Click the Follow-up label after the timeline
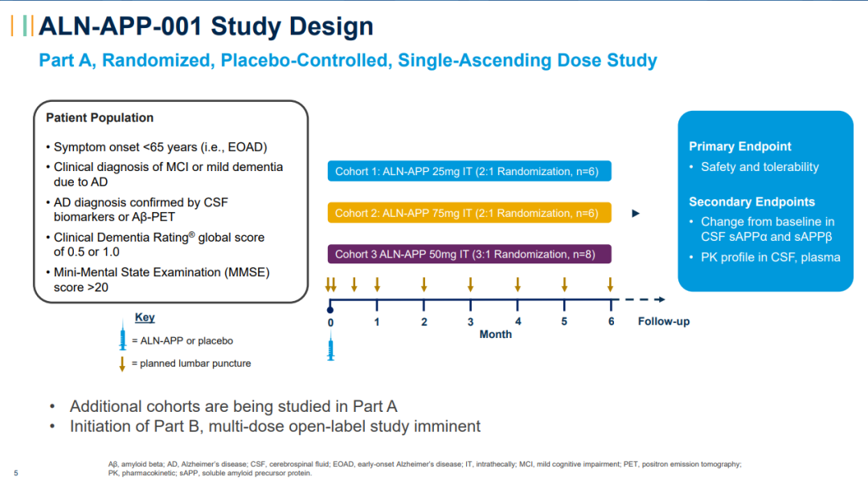 tap(664, 321)
